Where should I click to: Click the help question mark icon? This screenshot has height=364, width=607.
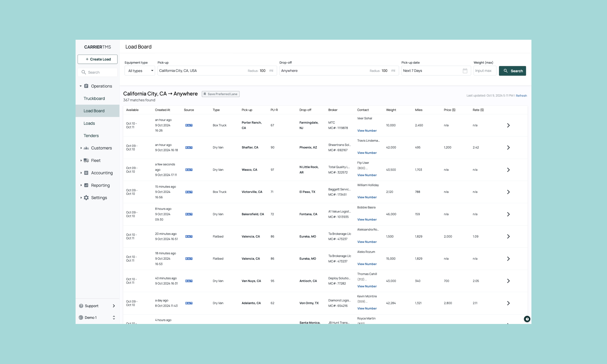[527, 319]
